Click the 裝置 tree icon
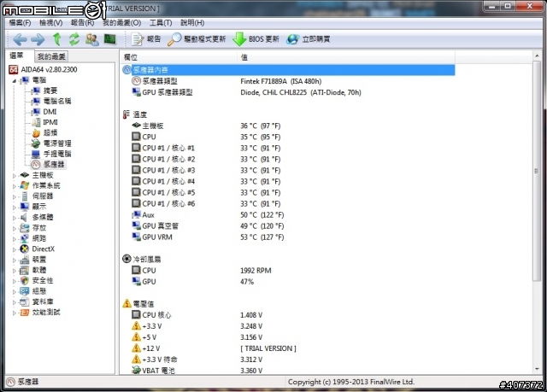Image resolution: width=547 pixels, height=392 pixels. coord(25,260)
